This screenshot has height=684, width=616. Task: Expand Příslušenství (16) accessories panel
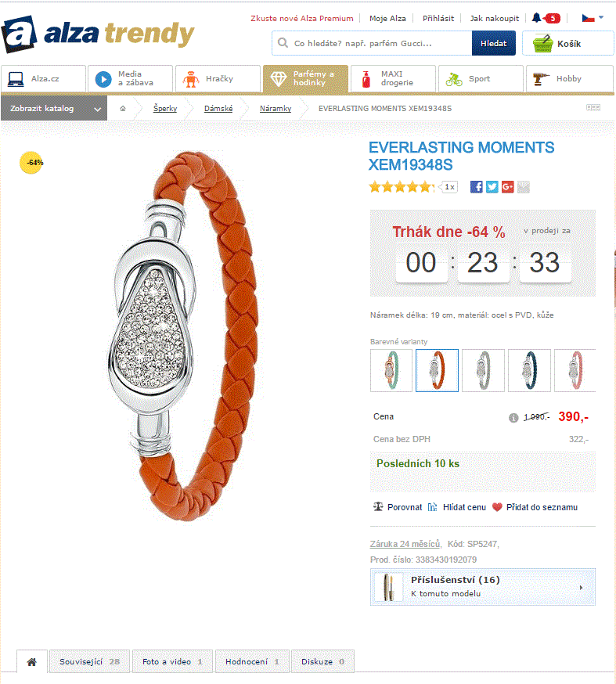click(x=483, y=587)
